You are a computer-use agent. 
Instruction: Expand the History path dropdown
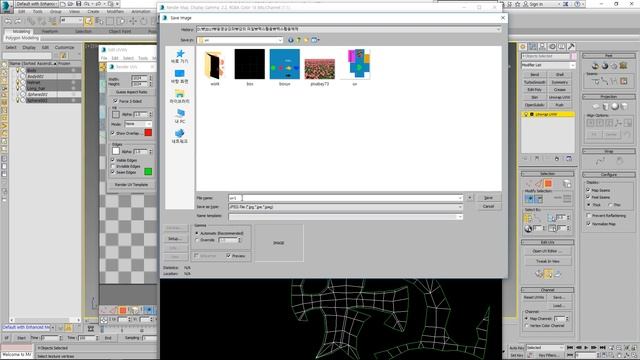498,29
